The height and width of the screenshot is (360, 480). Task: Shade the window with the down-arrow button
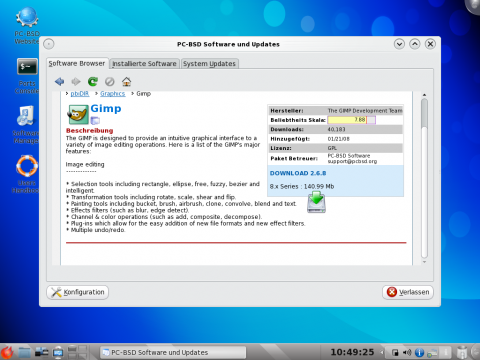[x=399, y=44]
